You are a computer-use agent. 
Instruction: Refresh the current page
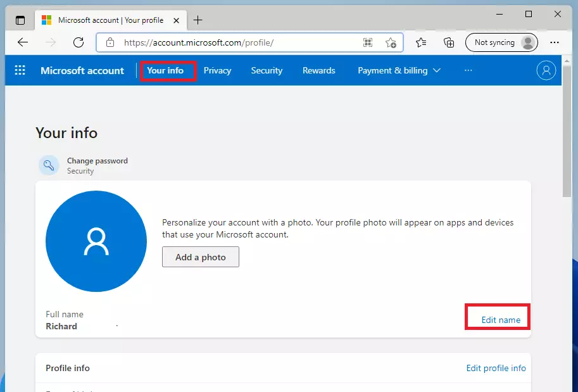(x=79, y=42)
